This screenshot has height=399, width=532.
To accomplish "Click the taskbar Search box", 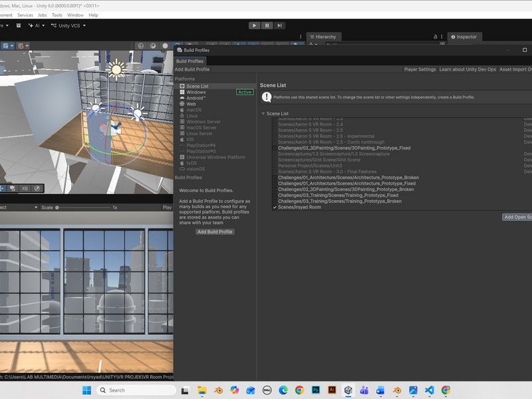I will tap(136, 390).
